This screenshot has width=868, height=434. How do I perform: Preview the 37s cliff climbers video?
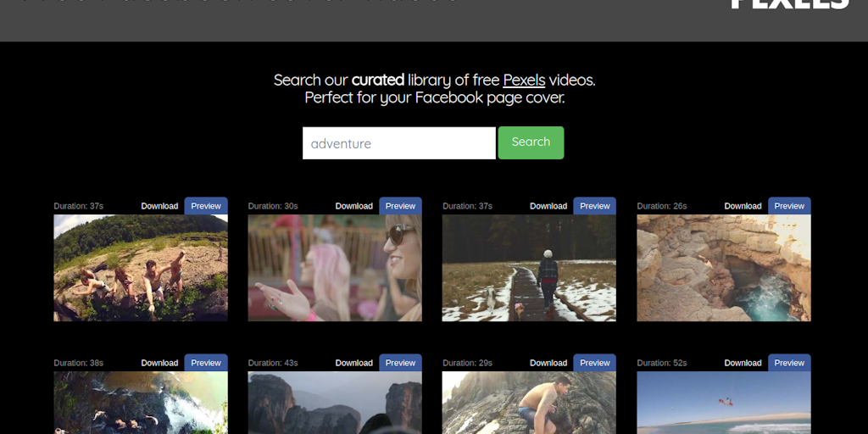[x=206, y=206]
